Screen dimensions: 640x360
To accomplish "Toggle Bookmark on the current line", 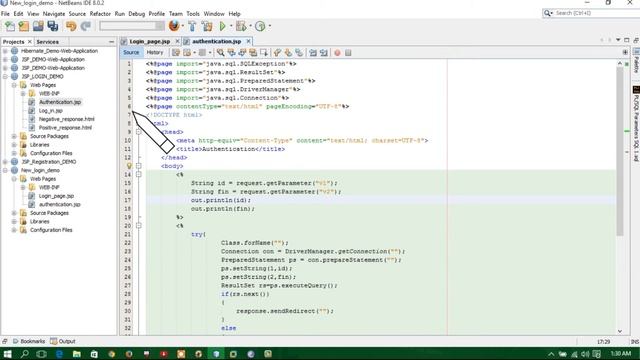I will coord(299,53).
